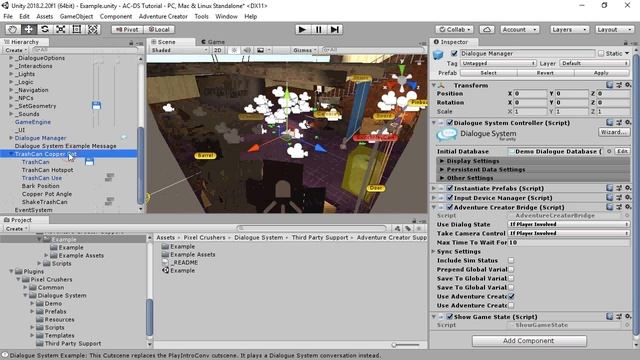Open Adventure Creator Bridge settings gear

click(x=628, y=207)
